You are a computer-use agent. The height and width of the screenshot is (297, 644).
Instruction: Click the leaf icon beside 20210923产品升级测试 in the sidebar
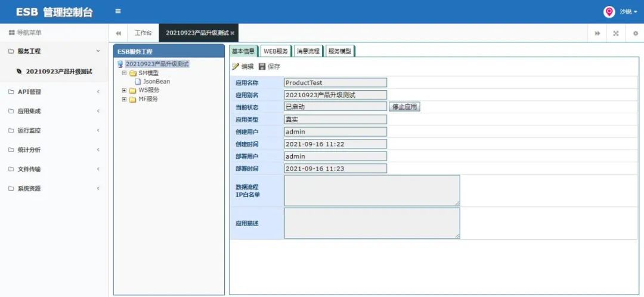(x=19, y=72)
